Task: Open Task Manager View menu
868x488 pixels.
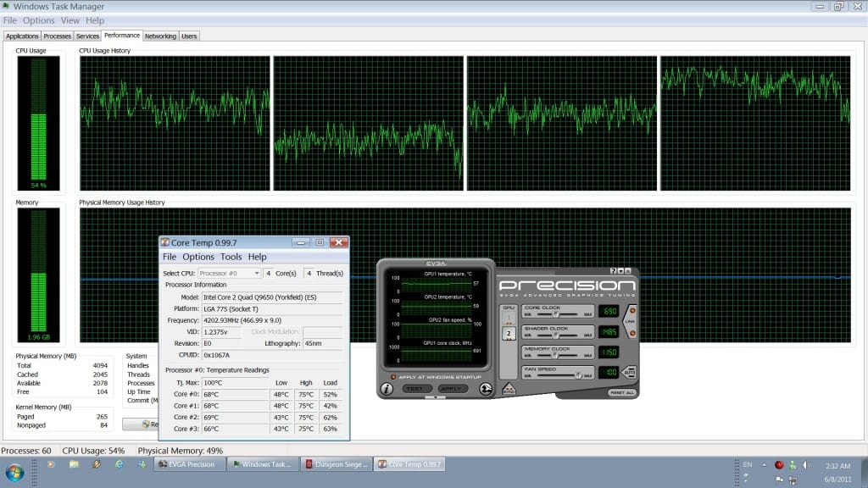Action: tap(70, 20)
